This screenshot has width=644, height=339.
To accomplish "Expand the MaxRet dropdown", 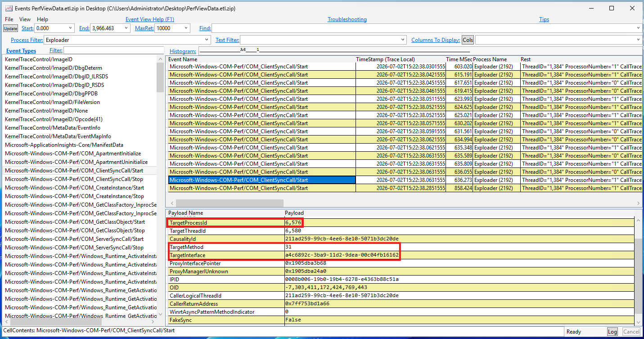I will click(187, 28).
